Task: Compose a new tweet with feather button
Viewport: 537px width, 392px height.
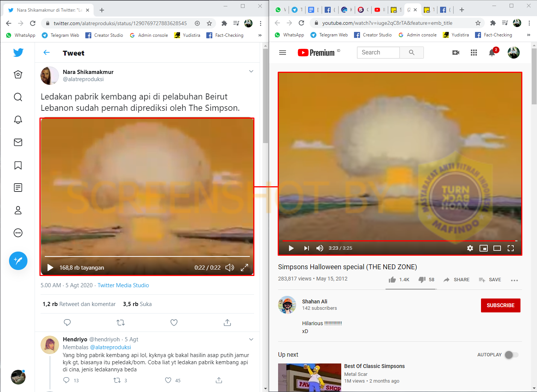Action: [18, 261]
